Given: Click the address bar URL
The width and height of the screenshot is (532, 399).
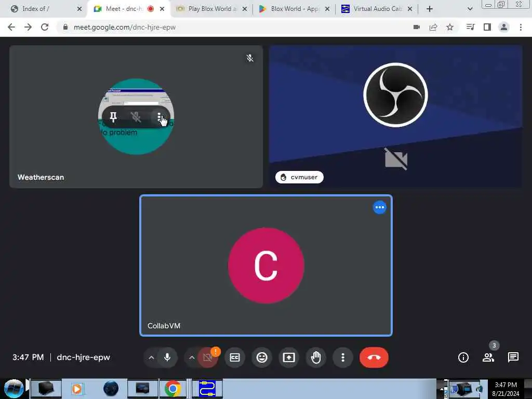Looking at the screenshot, I should point(125,27).
